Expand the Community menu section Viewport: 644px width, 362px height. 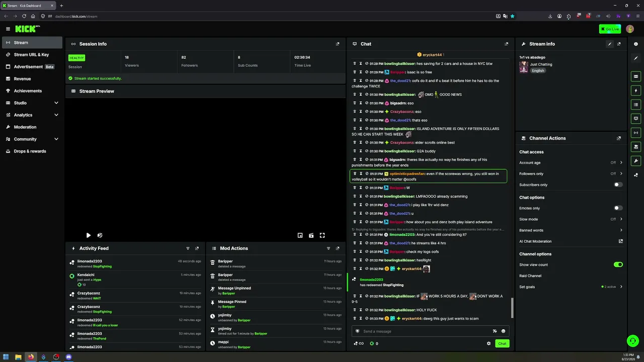point(32,139)
